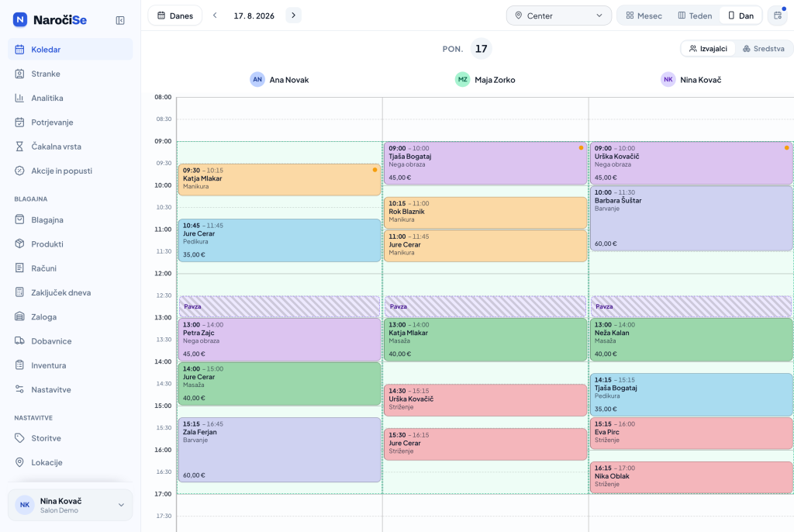The height and width of the screenshot is (532, 794).
Task: Switch to Teden week view
Action: [x=695, y=16]
